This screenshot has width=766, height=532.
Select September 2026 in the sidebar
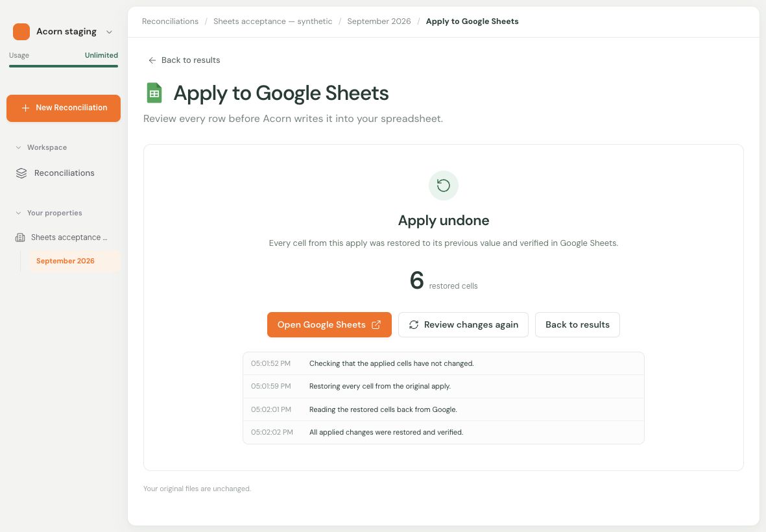coord(74,261)
